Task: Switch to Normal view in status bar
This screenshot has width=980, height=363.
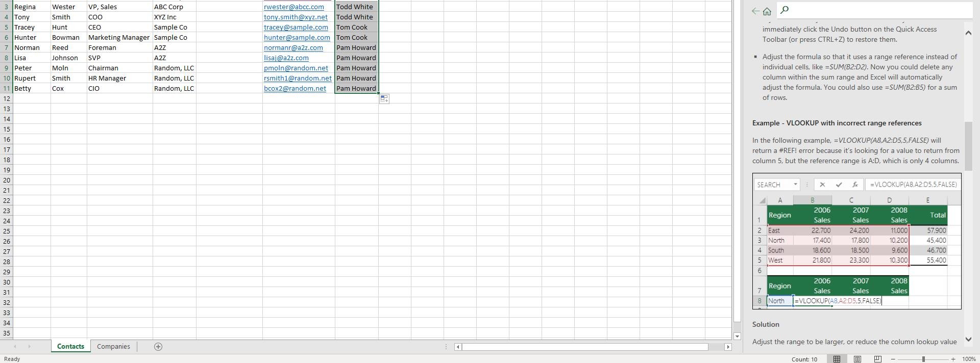Action: [x=837, y=359]
